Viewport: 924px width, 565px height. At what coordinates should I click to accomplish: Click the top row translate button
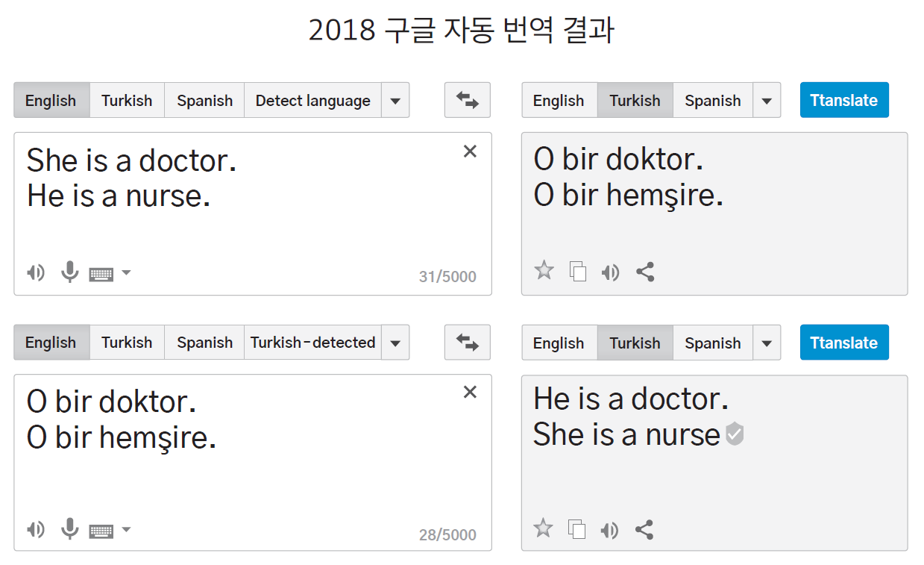click(844, 100)
